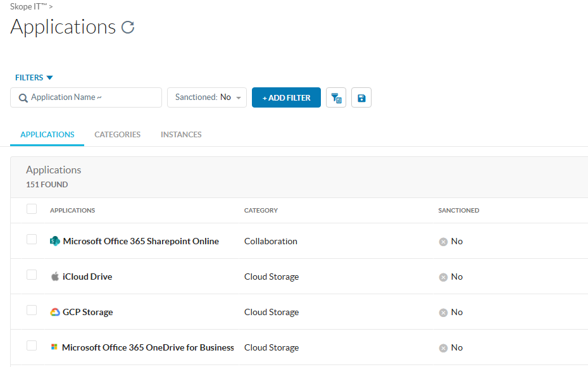Viewport: 588px width, 367px height.
Task: Click the + ADD FILTER button
Action: pos(286,97)
